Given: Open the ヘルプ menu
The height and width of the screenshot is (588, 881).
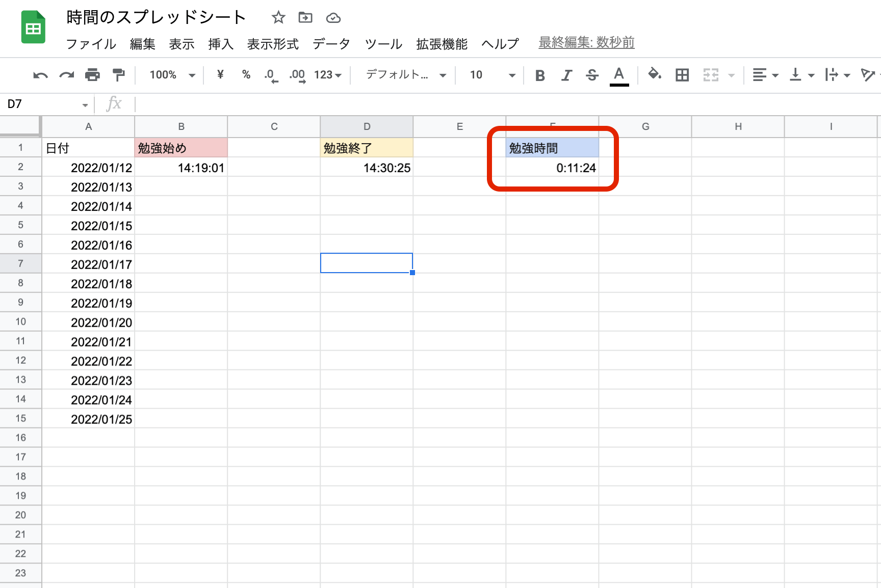Looking at the screenshot, I should tap(500, 44).
